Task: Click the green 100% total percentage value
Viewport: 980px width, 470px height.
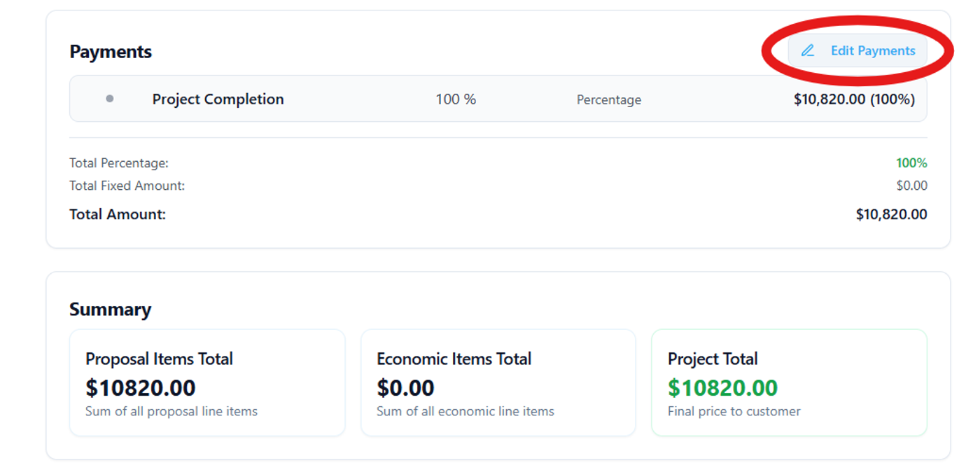Action: tap(911, 163)
